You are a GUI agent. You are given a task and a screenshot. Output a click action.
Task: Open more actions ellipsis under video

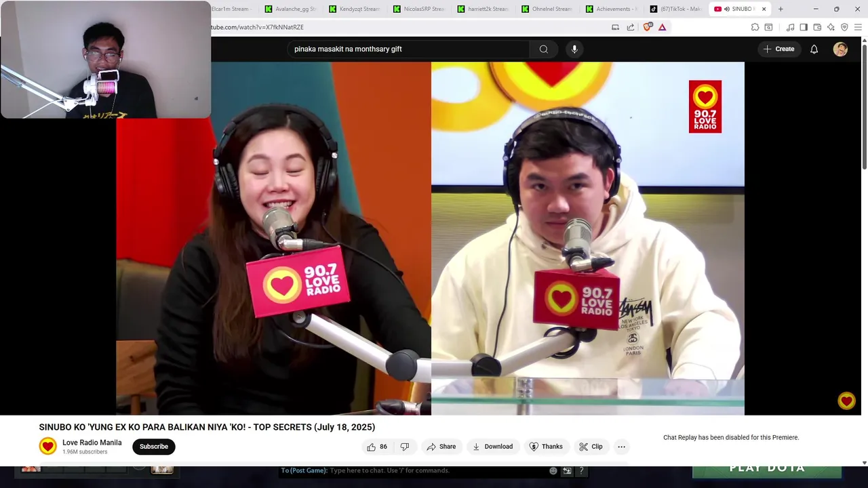(x=621, y=447)
